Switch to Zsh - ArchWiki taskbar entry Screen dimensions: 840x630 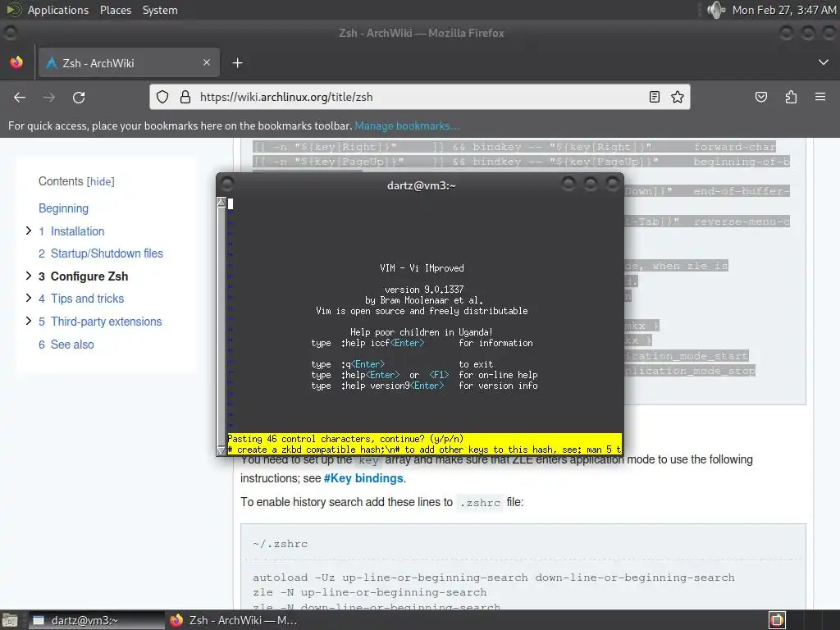234,620
